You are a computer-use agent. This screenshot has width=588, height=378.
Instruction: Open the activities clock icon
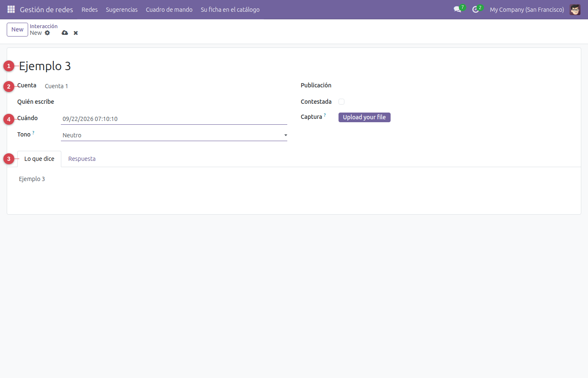tap(475, 9)
